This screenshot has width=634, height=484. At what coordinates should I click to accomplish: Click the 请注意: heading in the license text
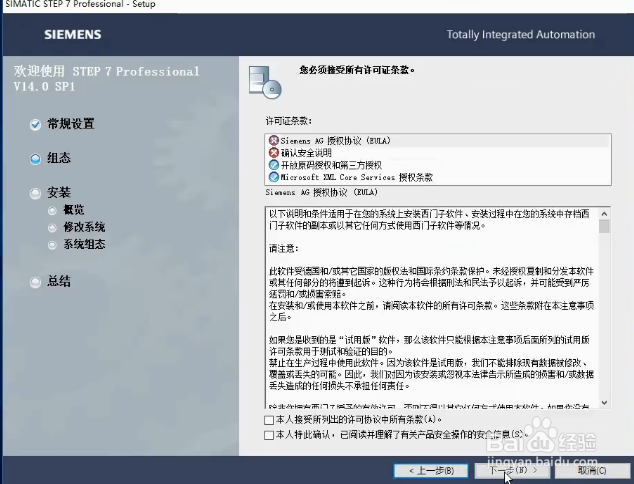[x=284, y=249]
